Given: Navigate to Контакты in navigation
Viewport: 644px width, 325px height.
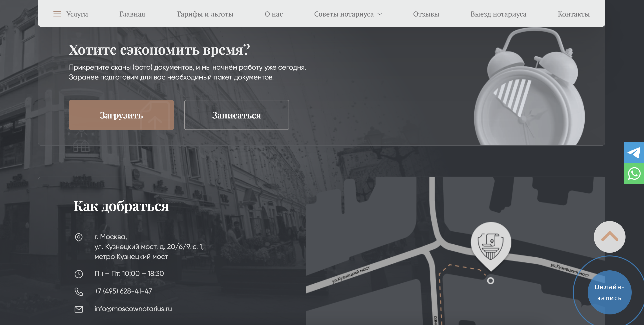Looking at the screenshot, I should point(573,14).
